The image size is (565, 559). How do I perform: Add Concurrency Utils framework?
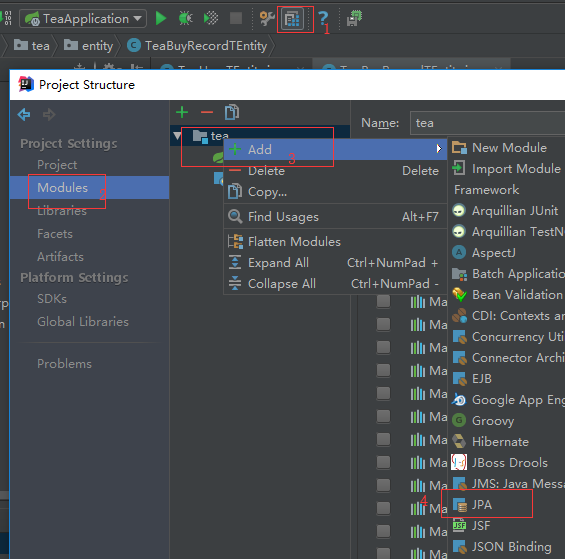[x=507, y=337]
